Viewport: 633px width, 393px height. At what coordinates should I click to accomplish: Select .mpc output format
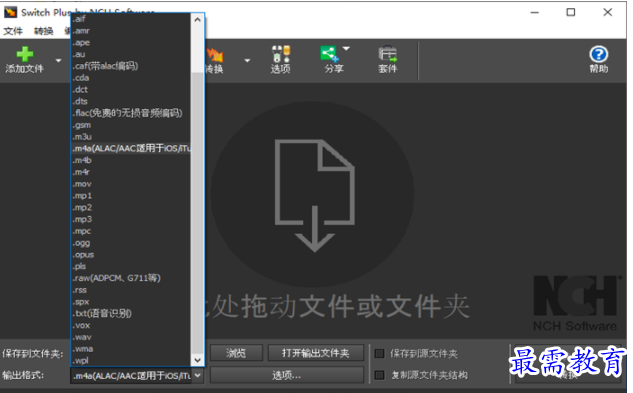click(x=131, y=231)
